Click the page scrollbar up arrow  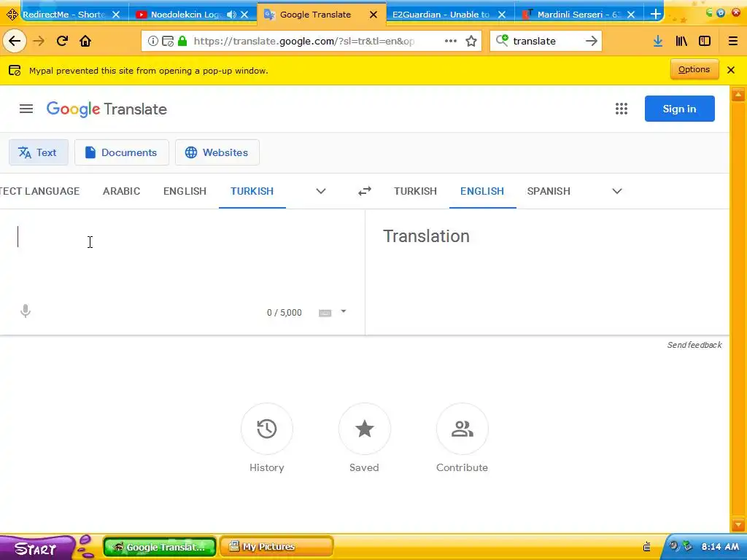coord(738,94)
